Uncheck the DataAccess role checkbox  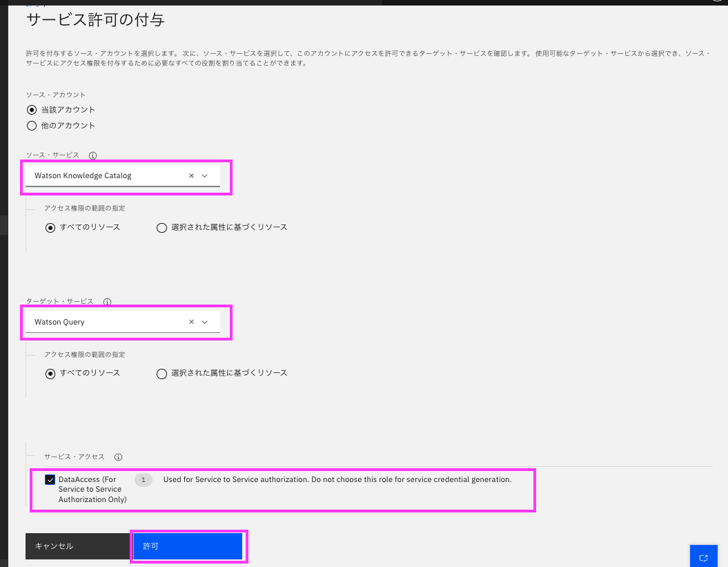pos(50,479)
